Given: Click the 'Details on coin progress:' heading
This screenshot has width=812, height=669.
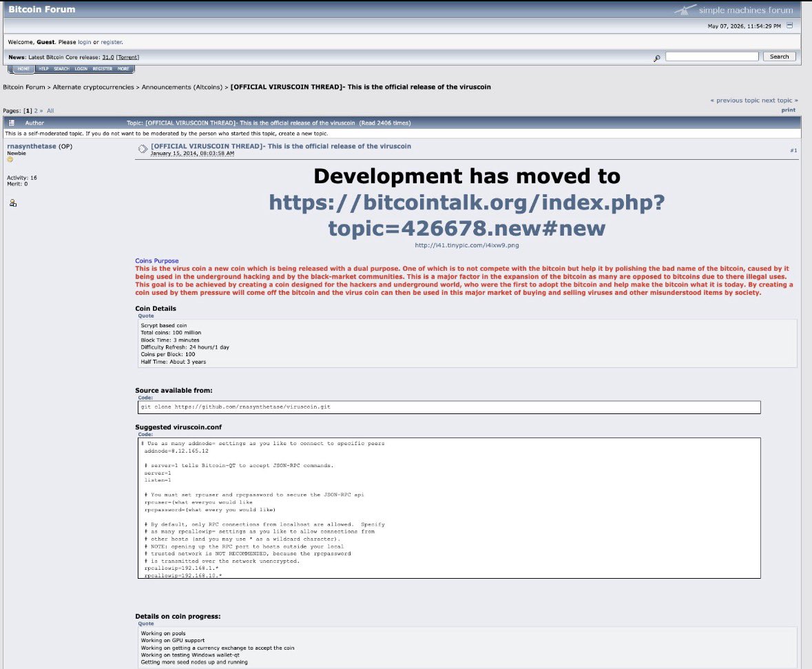Looking at the screenshot, I should [x=178, y=616].
